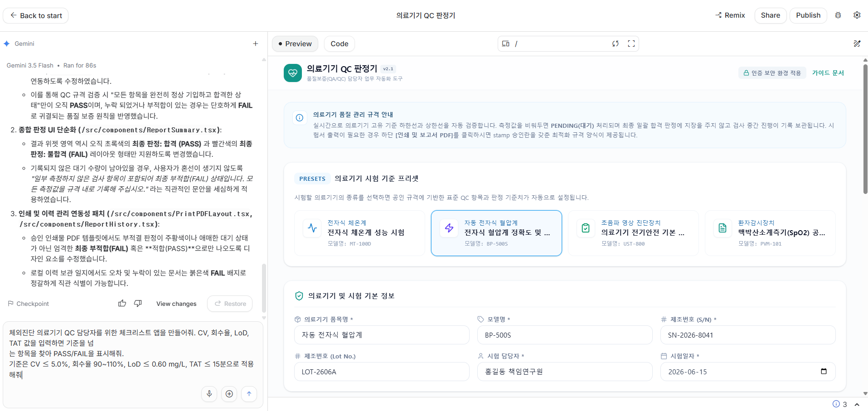Edit the 모델명 field BP-500S
The height and width of the screenshot is (411, 868).
(x=565, y=335)
